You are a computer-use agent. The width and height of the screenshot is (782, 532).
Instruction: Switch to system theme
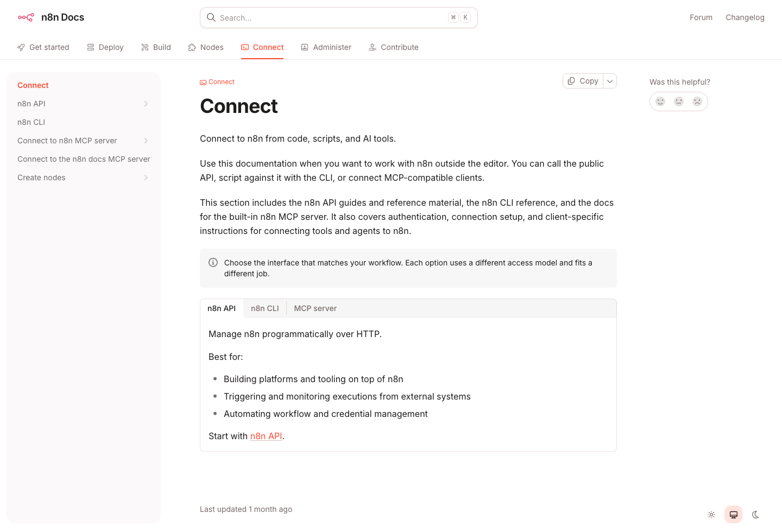click(x=734, y=515)
